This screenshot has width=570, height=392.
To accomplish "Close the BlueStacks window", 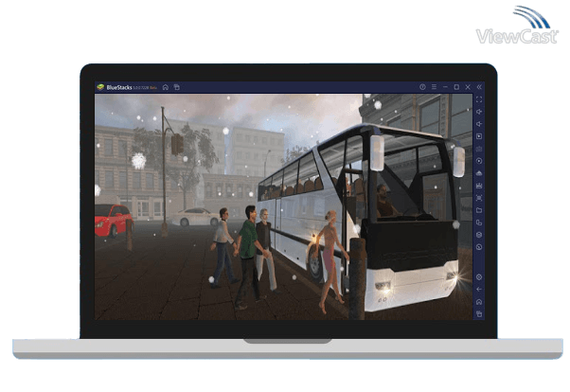I will (468, 87).
